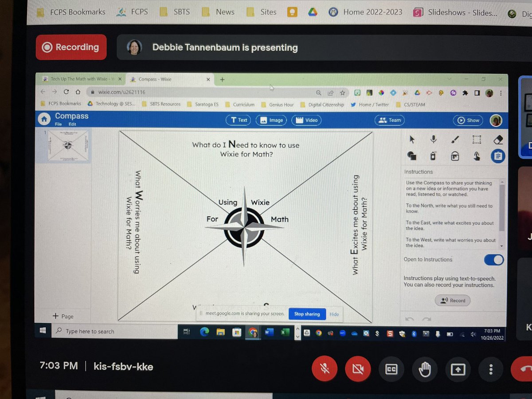Mute microphone in Google Meet
This screenshot has height=399, width=532.
325,369
